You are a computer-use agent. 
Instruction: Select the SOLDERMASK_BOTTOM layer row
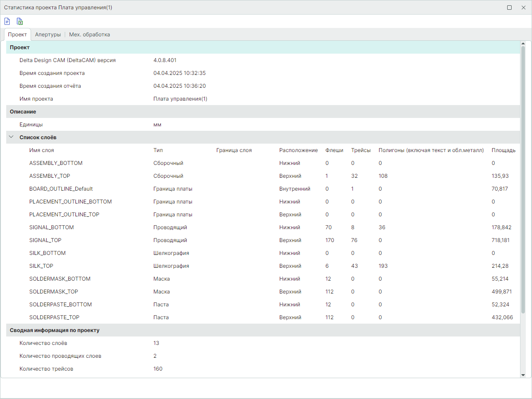60,279
